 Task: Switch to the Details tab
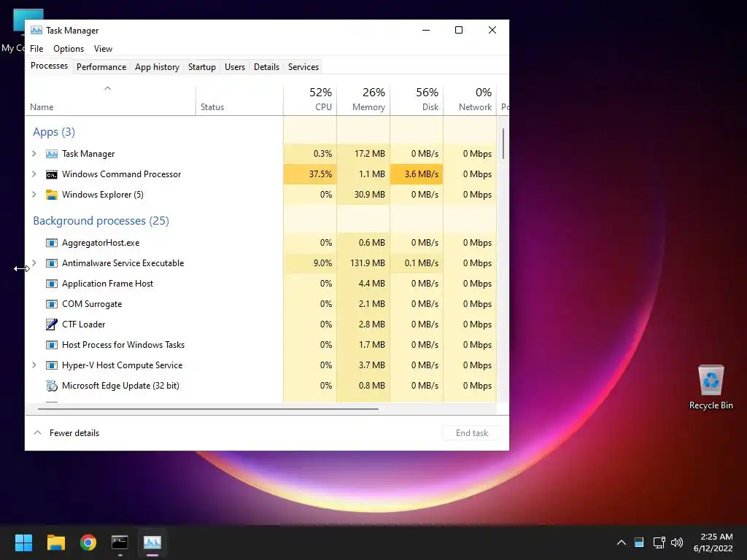click(x=266, y=67)
